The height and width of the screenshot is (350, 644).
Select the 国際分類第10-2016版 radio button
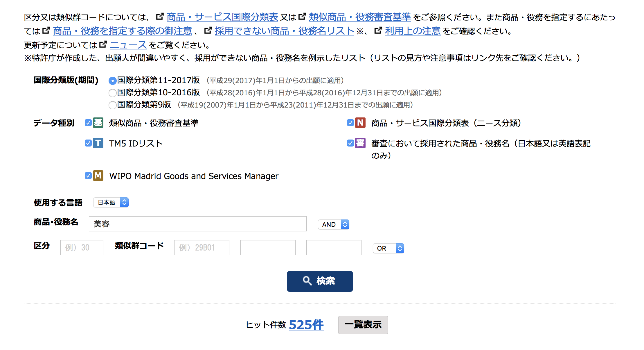point(112,93)
